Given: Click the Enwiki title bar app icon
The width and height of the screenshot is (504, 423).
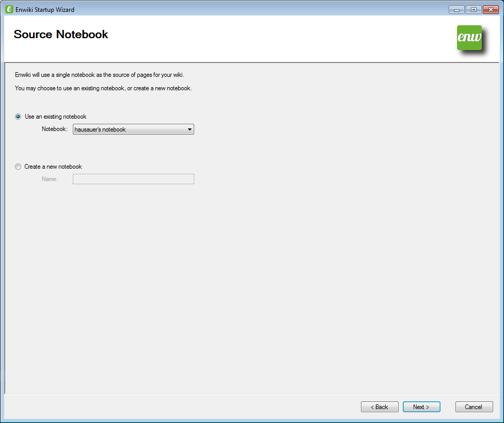Looking at the screenshot, I should pyautogui.click(x=9, y=9).
